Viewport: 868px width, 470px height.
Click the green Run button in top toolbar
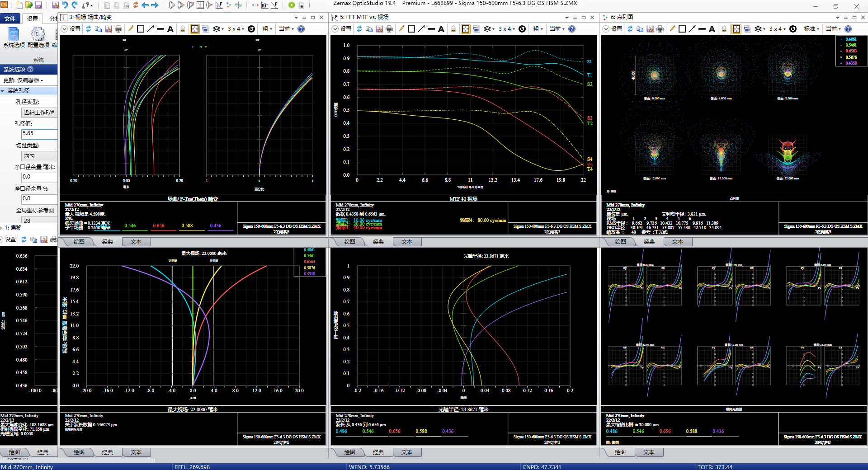(x=292, y=5)
